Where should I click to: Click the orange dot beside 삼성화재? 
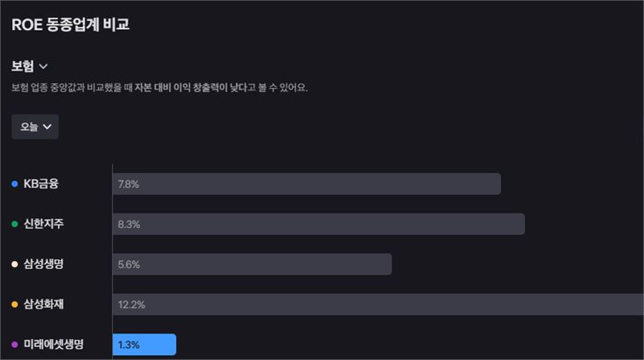pyautogui.click(x=14, y=304)
